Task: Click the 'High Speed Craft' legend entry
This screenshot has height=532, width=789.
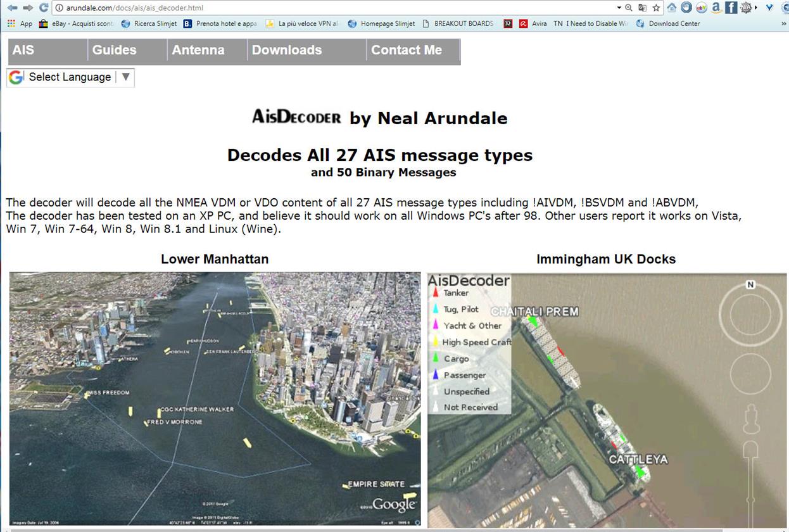Action: [x=476, y=342]
